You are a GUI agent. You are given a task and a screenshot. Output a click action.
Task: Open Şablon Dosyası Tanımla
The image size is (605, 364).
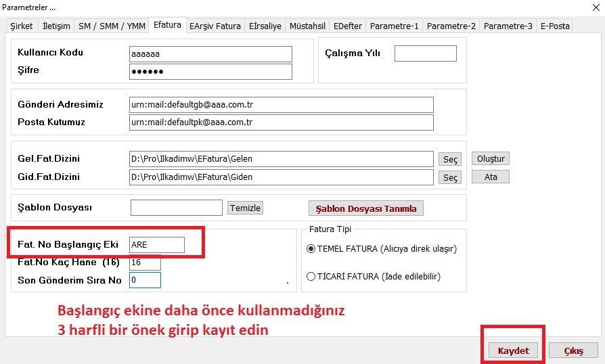pos(365,208)
